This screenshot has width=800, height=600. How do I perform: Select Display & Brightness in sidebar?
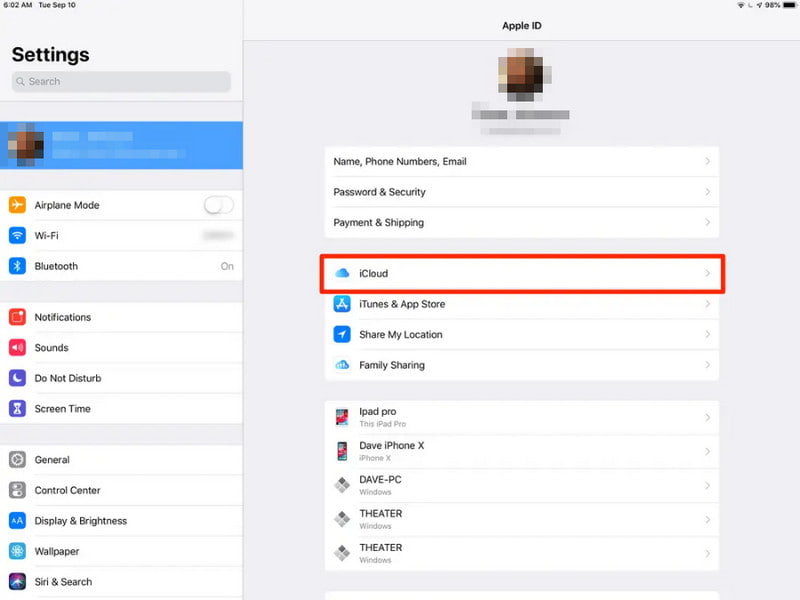tap(121, 521)
